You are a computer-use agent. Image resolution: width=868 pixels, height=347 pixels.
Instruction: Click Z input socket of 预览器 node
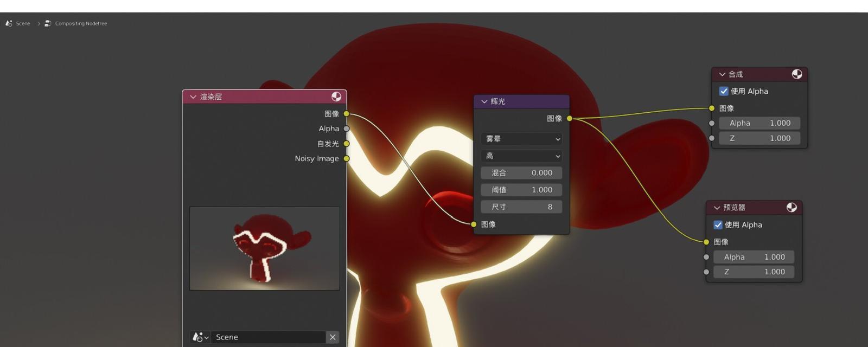pos(706,272)
